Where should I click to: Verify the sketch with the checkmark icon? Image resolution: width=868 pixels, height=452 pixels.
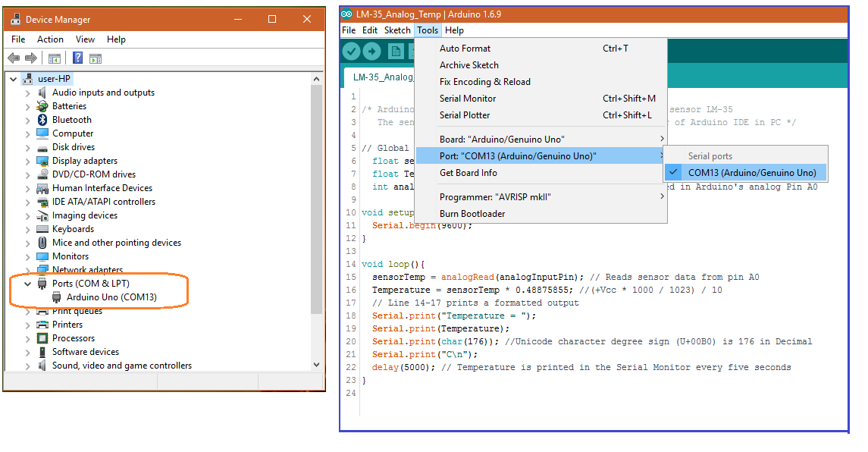click(x=353, y=51)
